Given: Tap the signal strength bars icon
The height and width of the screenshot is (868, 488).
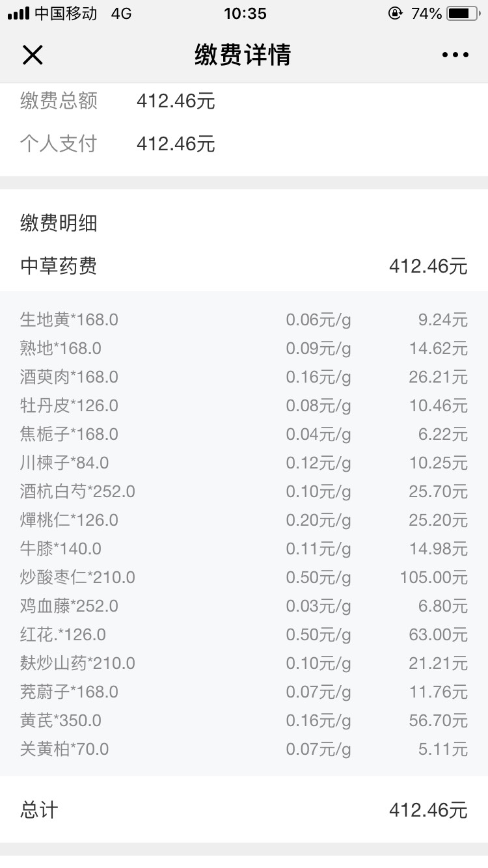Looking at the screenshot, I should 18,13.
